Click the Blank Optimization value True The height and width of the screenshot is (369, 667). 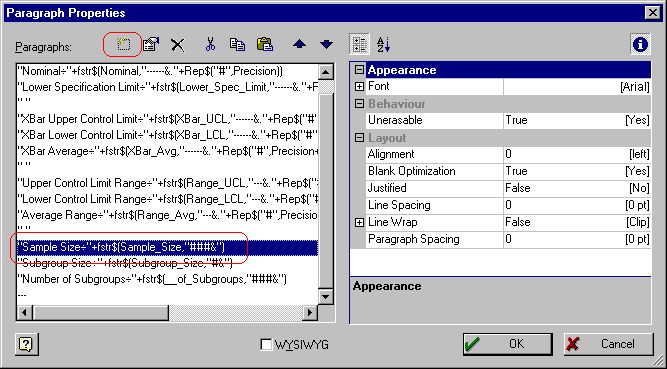(x=577, y=171)
